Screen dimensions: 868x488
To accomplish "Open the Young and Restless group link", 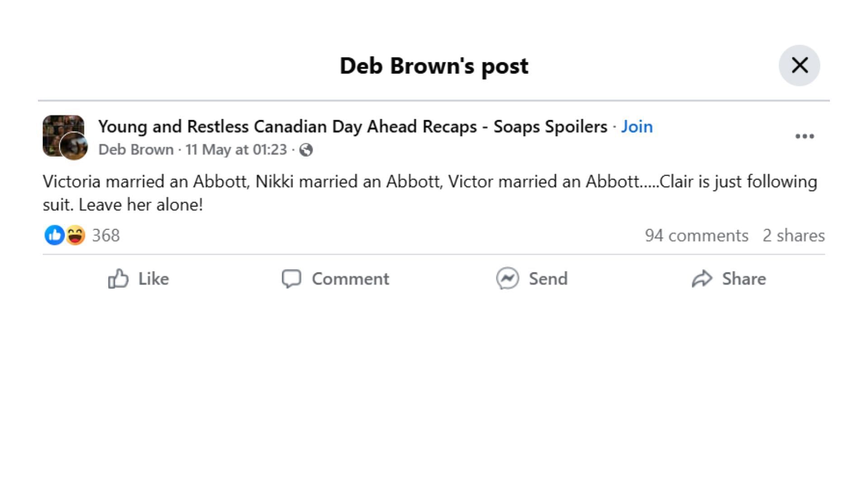I will click(x=353, y=127).
